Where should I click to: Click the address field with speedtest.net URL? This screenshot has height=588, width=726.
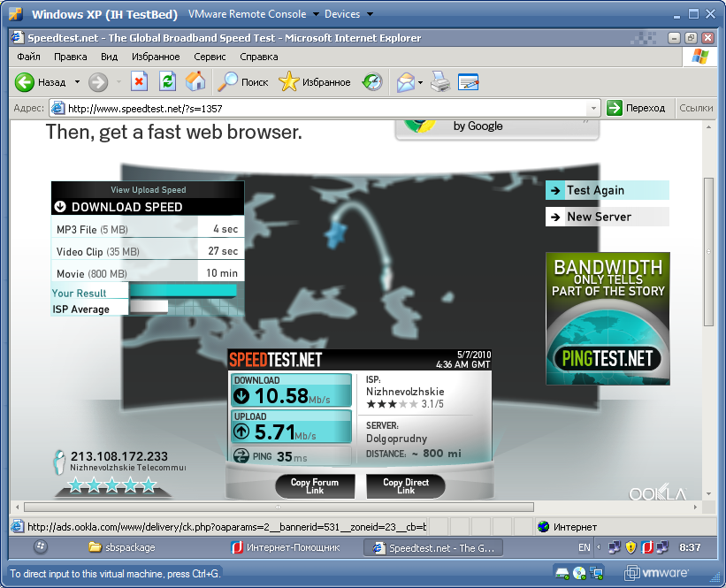(x=325, y=109)
